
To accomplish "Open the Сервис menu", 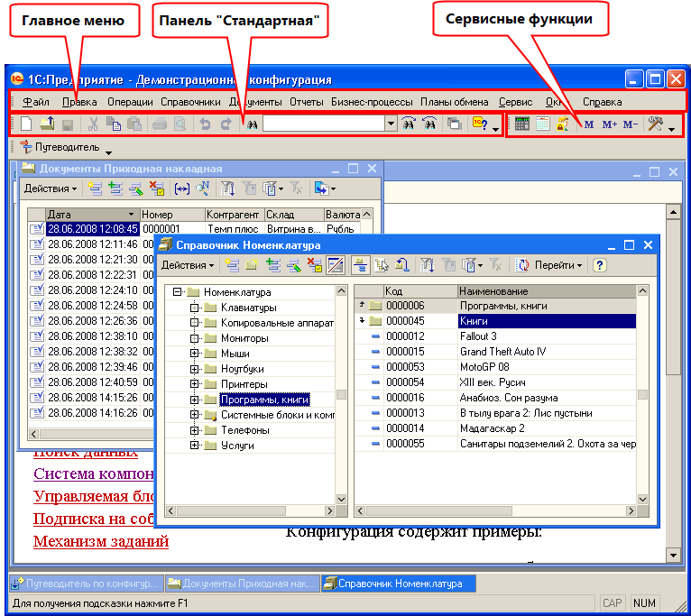I will (x=516, y=102).
